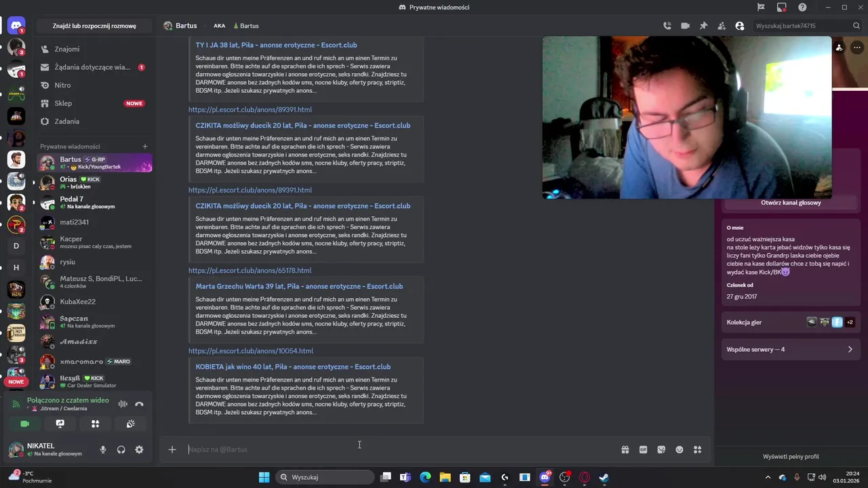The height and width of the screenshot is (488, 868).
Task: Open the inbox flag icon in title bar
Action: click(762, 7)
